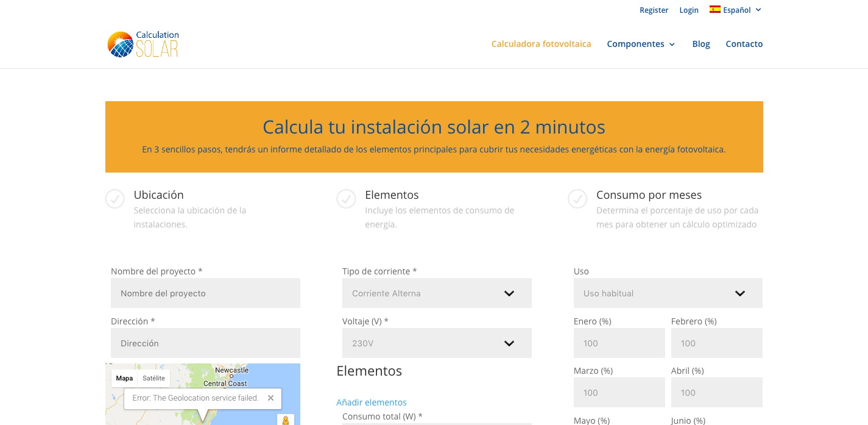Image resolution: width=868 pixels, height=425 pixels.
Task: Expand the Componentes menu
Action: [x=641, y=44]
